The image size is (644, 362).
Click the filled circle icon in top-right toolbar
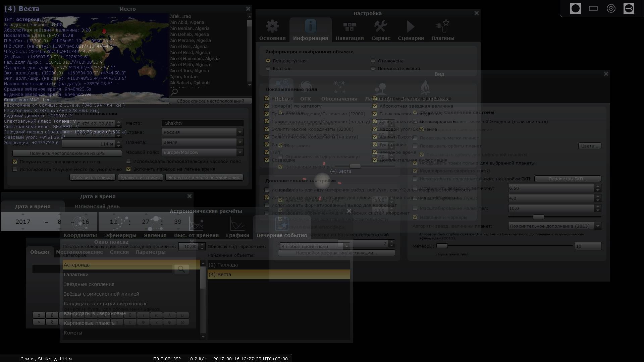click(576, 8)
